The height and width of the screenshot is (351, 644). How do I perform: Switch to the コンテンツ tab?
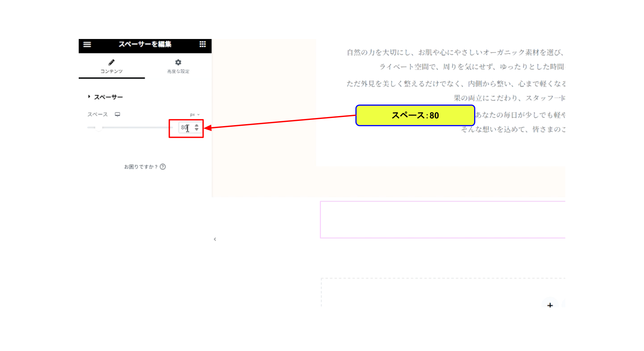point(112,66)
